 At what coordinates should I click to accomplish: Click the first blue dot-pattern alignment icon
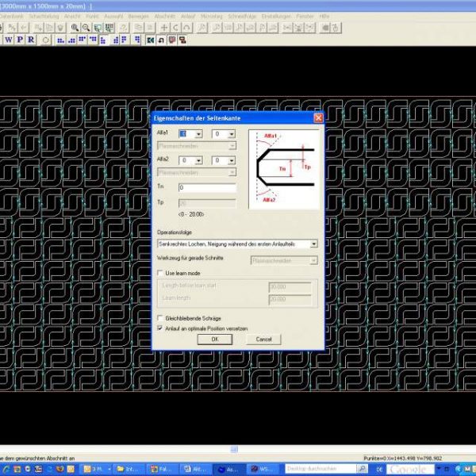60,40
